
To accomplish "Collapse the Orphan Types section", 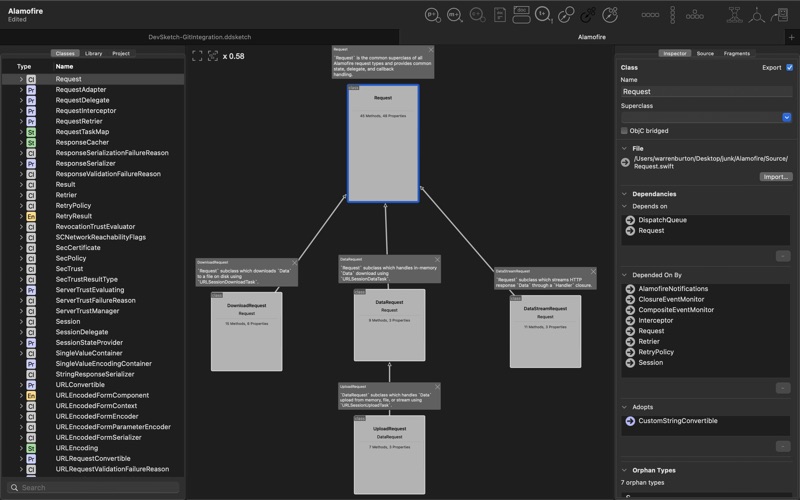I will coord(624,470).
